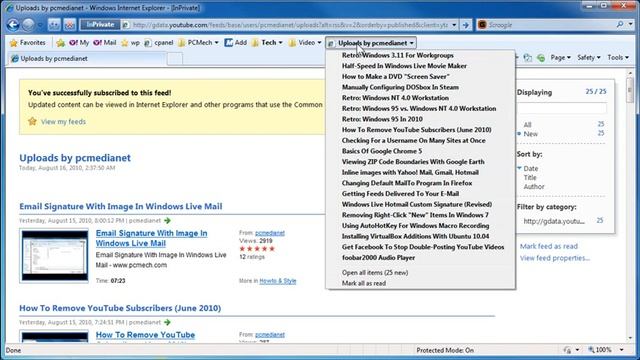The image size is (640, 360).
Task: Click Protected Mode: On status text
Action: [x=445, y=350]
